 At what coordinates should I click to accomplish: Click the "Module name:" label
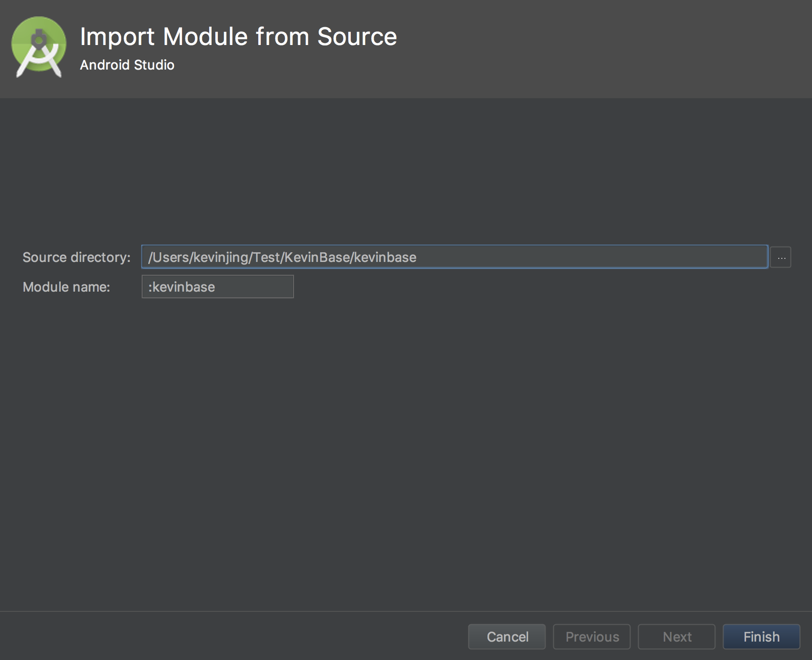click(x=66, y=287)
